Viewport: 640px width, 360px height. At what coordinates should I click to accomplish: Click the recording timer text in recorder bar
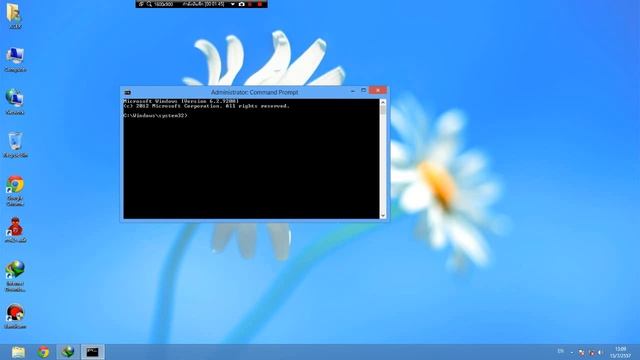coord(203,4)
